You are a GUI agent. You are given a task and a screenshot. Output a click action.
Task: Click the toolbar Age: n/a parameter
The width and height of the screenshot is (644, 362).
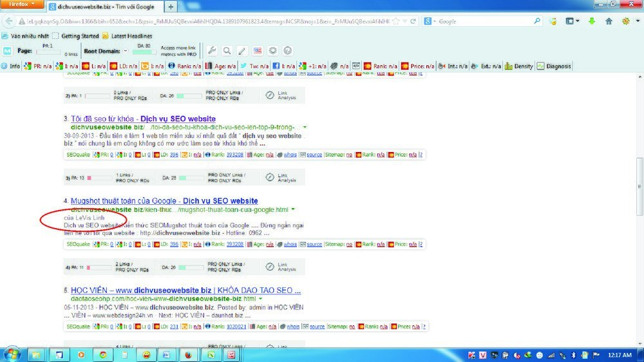click(x=220, y=66)
